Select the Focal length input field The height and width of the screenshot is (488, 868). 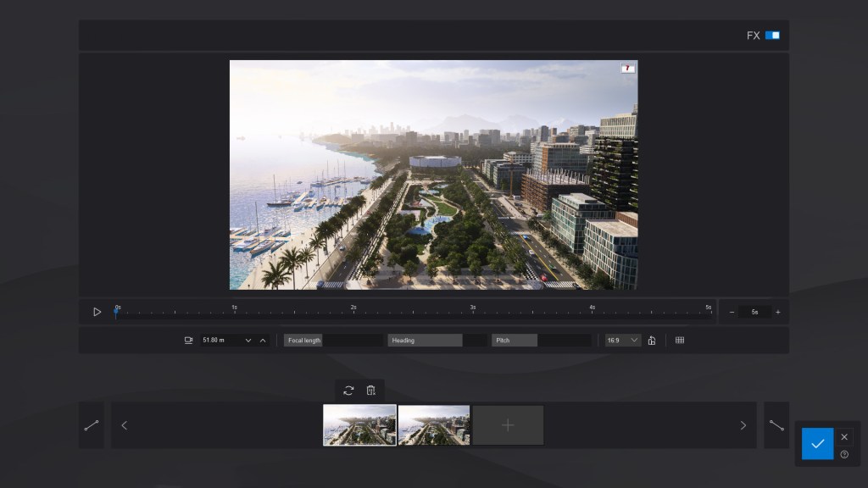[335, 340]
